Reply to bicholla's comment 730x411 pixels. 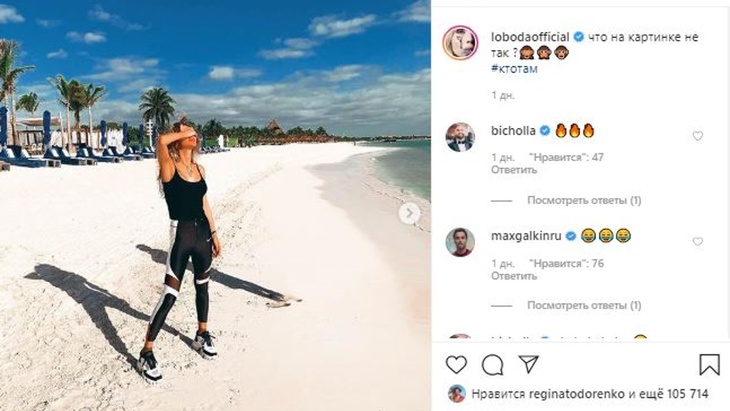point(514,170)
